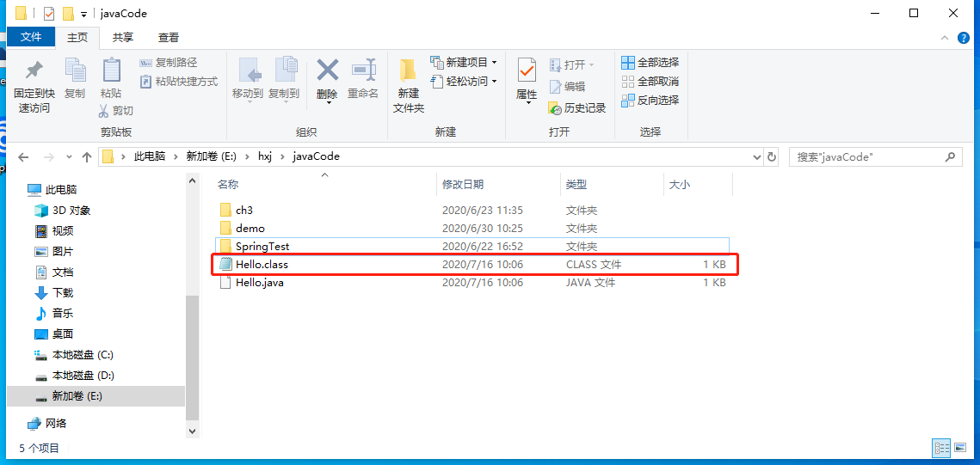Open Properties from the ribbon
The width and height of the screenshot is (980, 465).
527,81
